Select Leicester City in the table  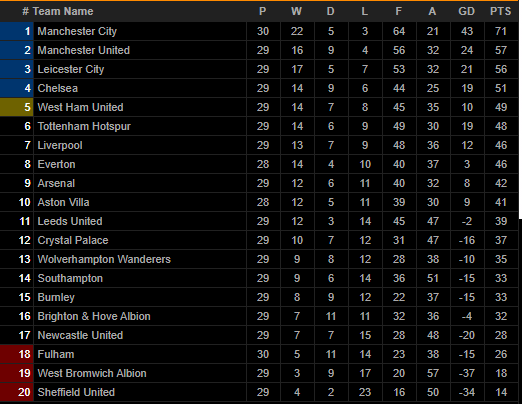[71, 69]
